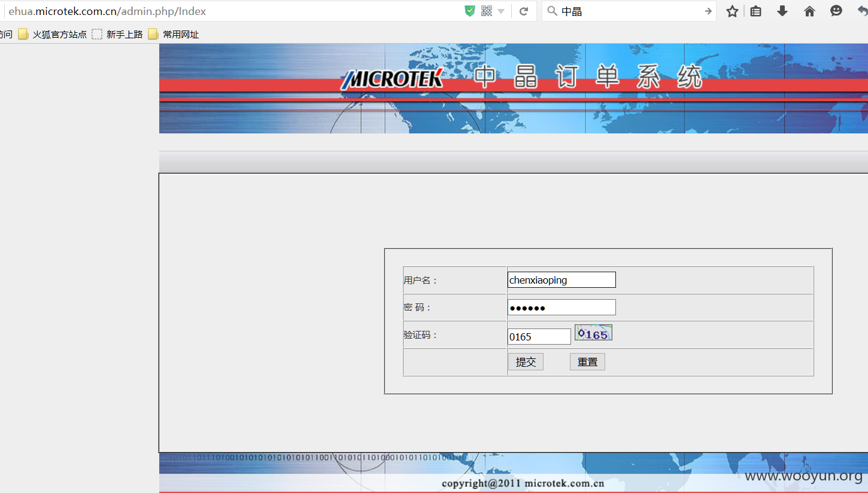Screen dimensions: 868x493
Task: Open the 常用网址 bookmark folder
Action: point(174,34)
